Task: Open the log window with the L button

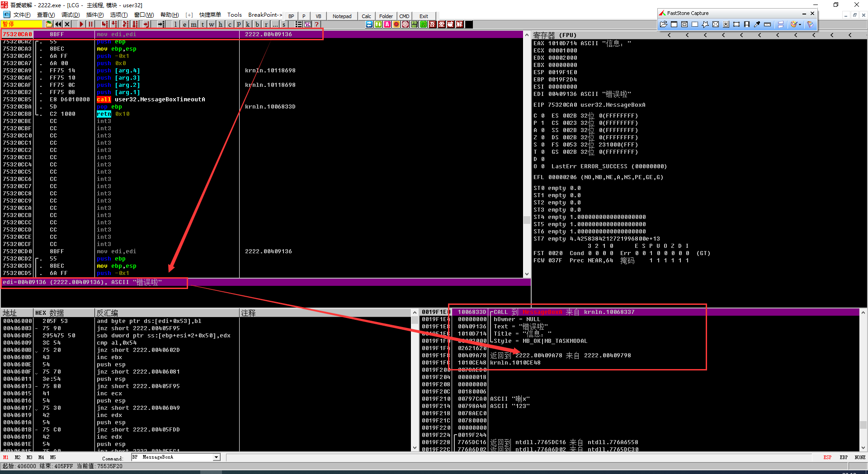Action: [x=175, y=24]
